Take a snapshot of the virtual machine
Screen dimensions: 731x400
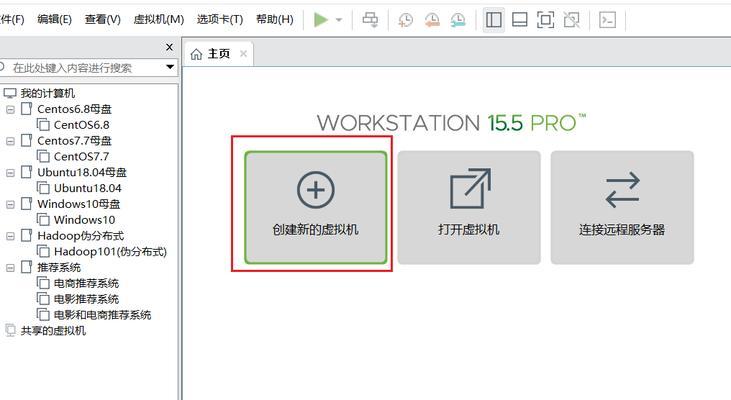(406, 20)
